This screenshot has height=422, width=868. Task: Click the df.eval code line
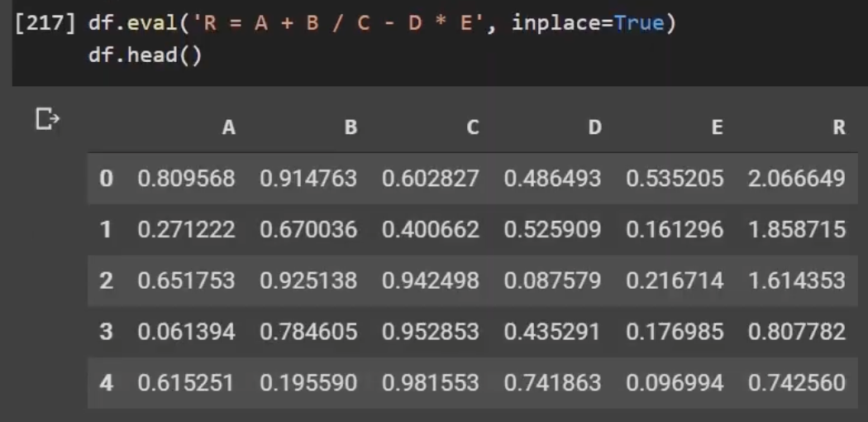point(382,24)
